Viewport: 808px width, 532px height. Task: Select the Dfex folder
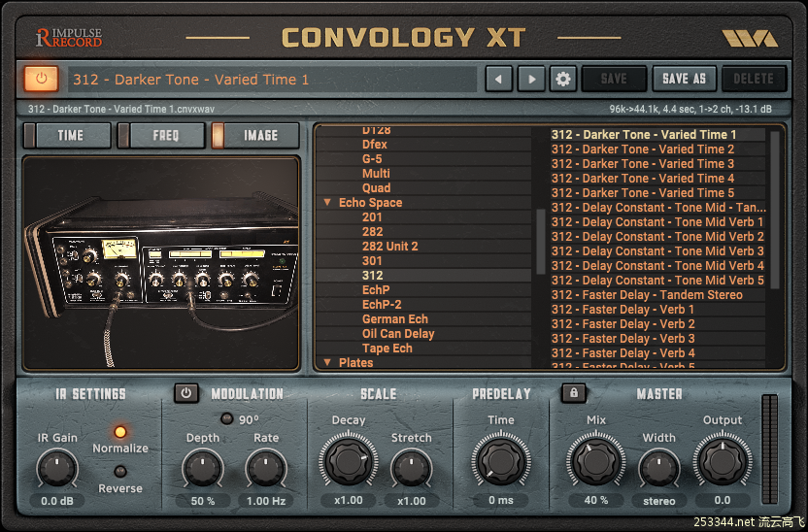374,145
